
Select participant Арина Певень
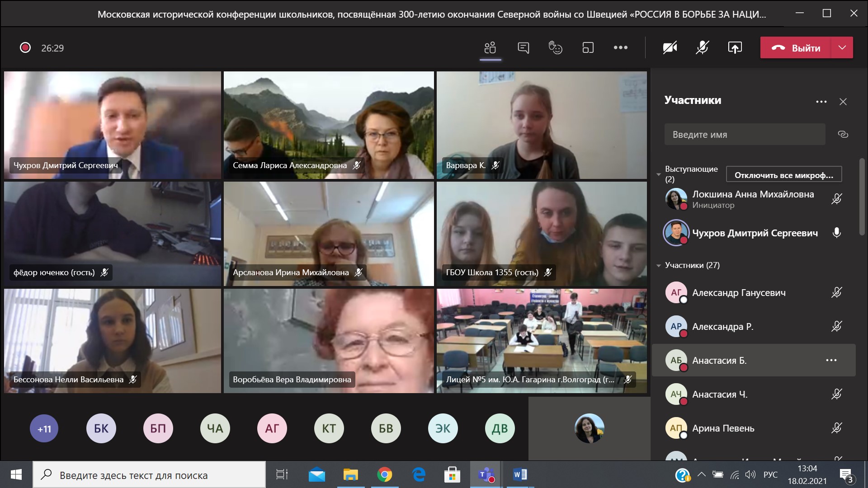coord(754,428)
